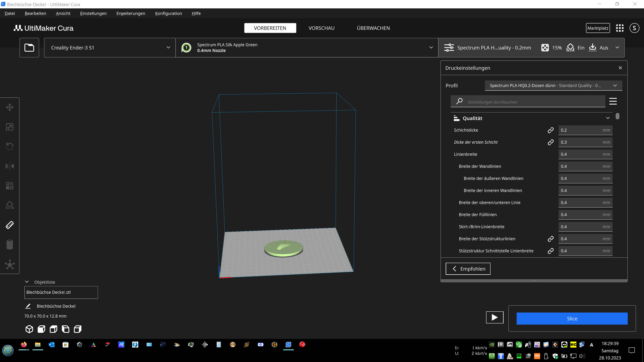Switch to right side view cube icon

click(x=78, y=329)
